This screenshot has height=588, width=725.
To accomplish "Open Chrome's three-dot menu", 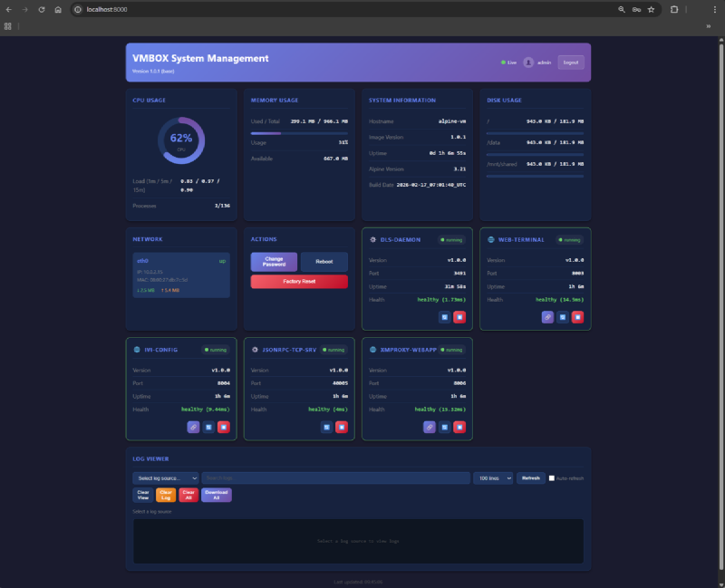I will point(715,10).
